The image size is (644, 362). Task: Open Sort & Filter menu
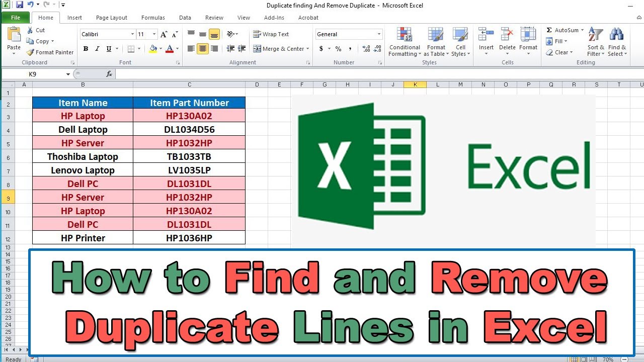click(x=596, y=42)
